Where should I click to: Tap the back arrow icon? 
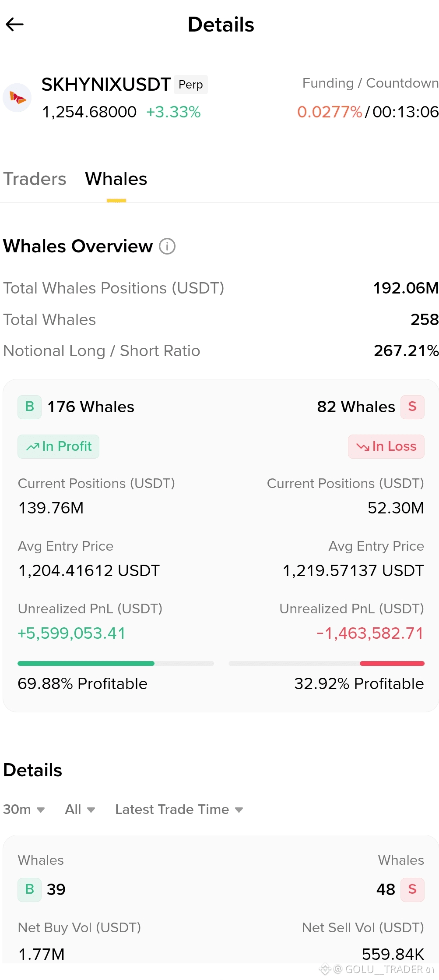14,25
